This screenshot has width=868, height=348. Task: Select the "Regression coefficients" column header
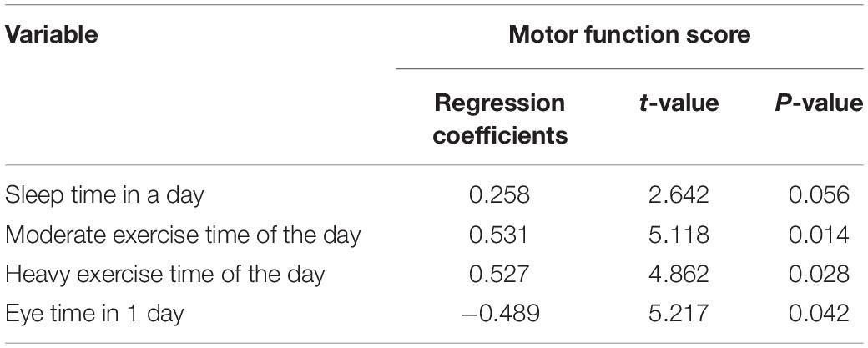pos(499,119)
